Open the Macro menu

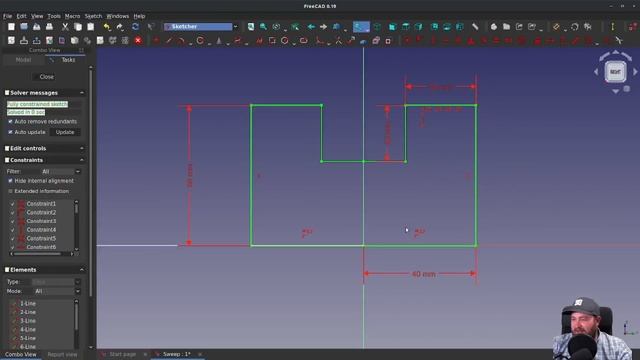[72, 16]
